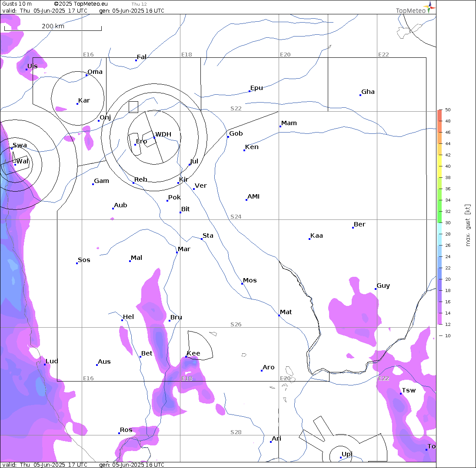Image resolution: width=476 pixels, height=468 pixels.
Task: Click the Ber station label
Action: 360,224
